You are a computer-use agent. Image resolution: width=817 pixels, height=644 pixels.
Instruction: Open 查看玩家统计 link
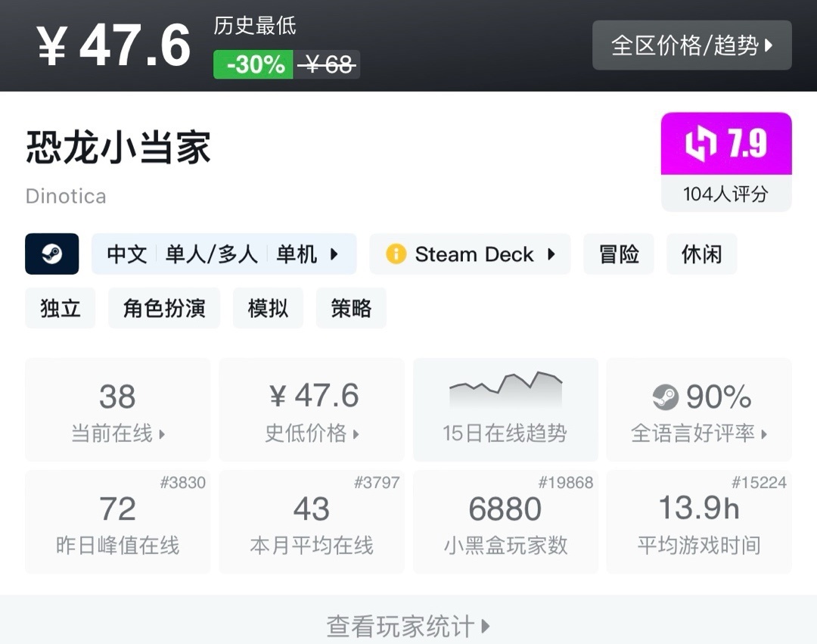(x=408, y=625)
